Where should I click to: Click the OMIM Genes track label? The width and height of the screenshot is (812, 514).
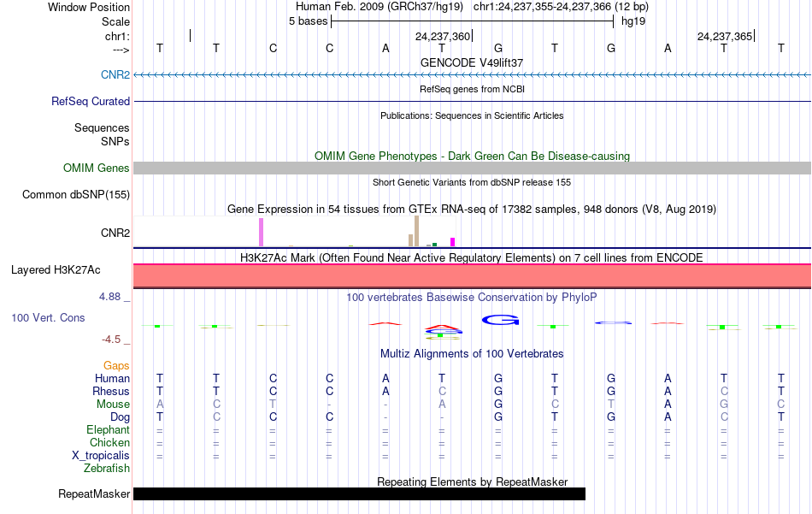pos(96,168)
